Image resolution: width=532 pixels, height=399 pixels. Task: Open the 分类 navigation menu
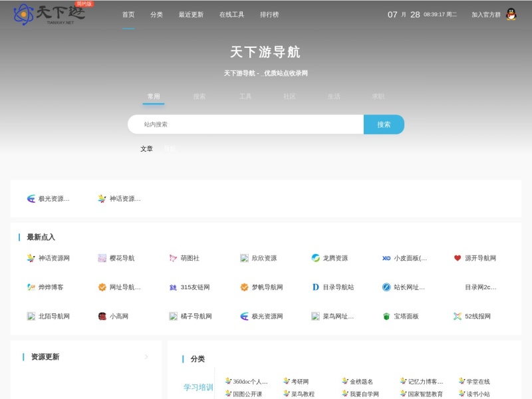coord(156,15)
